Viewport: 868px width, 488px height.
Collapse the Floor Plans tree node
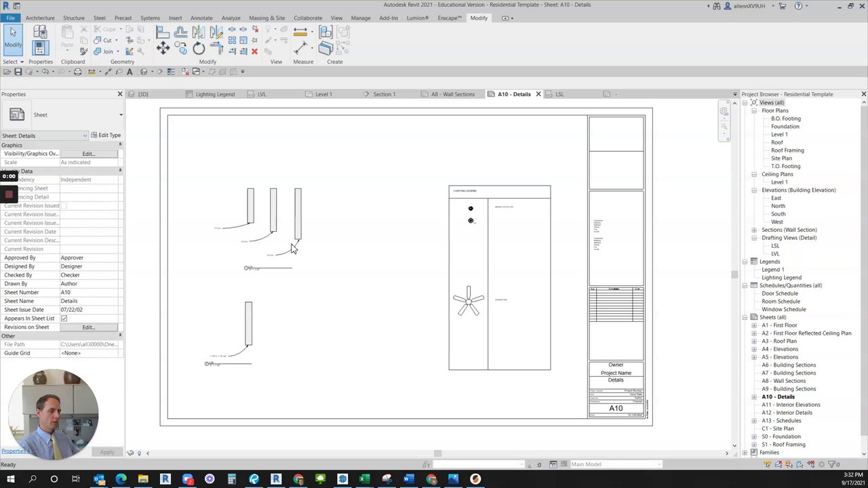(754, 110)
